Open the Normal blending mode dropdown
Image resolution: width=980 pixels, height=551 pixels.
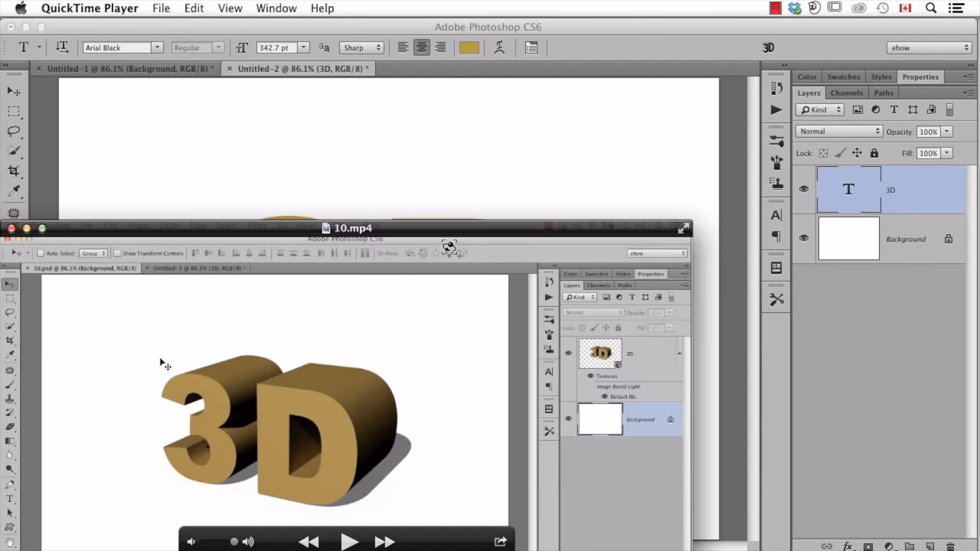tap(838, 131)
